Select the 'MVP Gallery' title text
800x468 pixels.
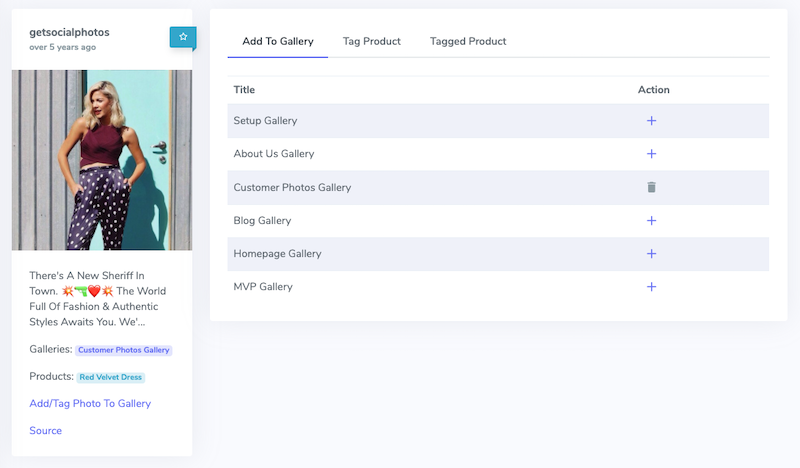coord(263,287)
